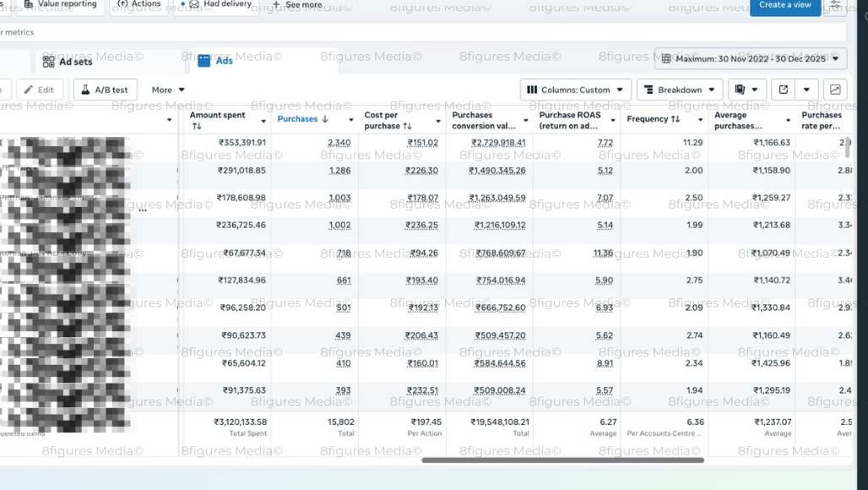Sort by Frequency column arrows
Viewport: 868px width, 490px height.
675,119
